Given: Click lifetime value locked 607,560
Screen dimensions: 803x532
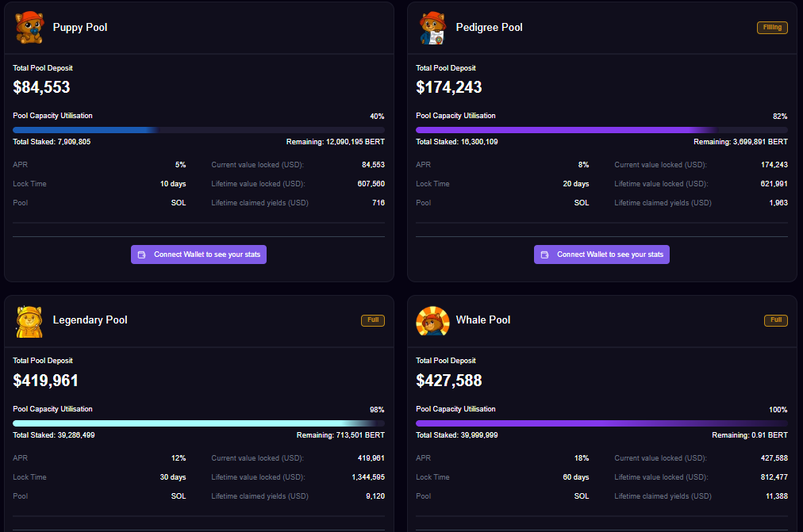Looking at the screenshot, I should pyautogui.click(x=371, y=184).
